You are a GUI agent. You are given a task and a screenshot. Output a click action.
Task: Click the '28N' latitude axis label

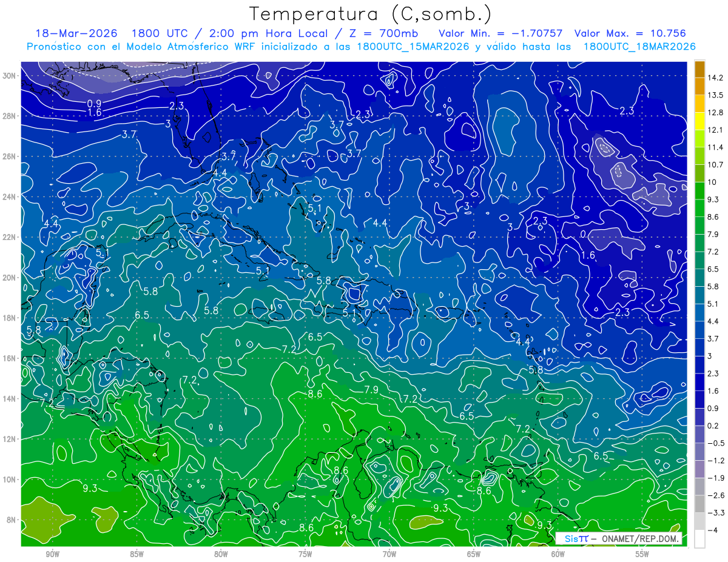(10, 116)
